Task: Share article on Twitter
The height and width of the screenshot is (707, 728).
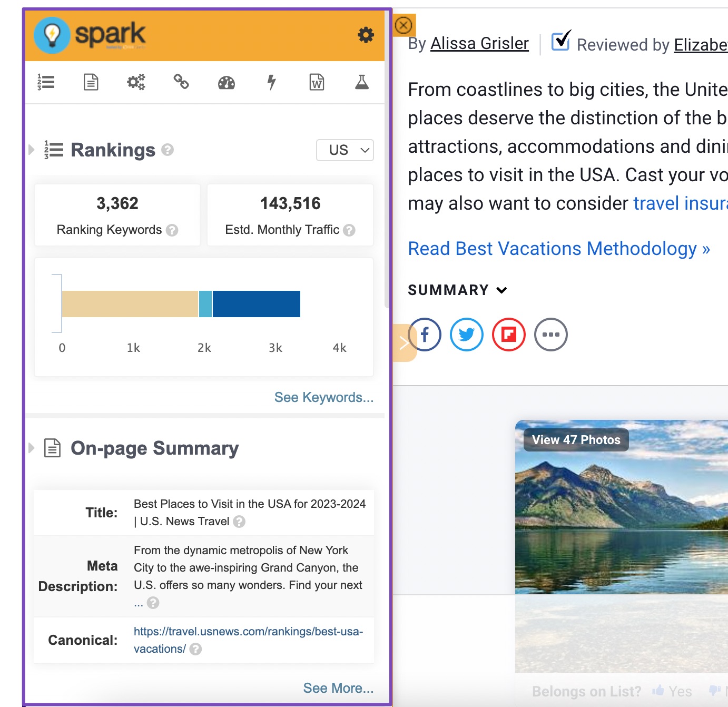Action: coord(467,335)
